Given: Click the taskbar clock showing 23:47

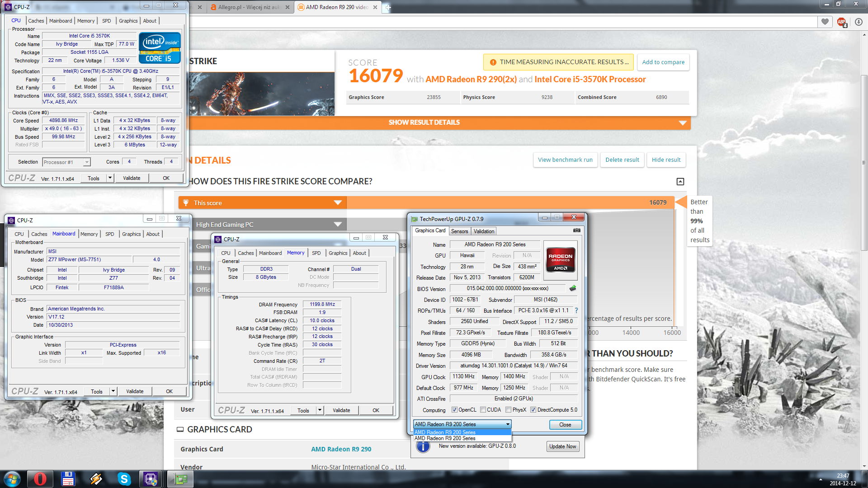Looking at the screenshot, I should (843, 476).
